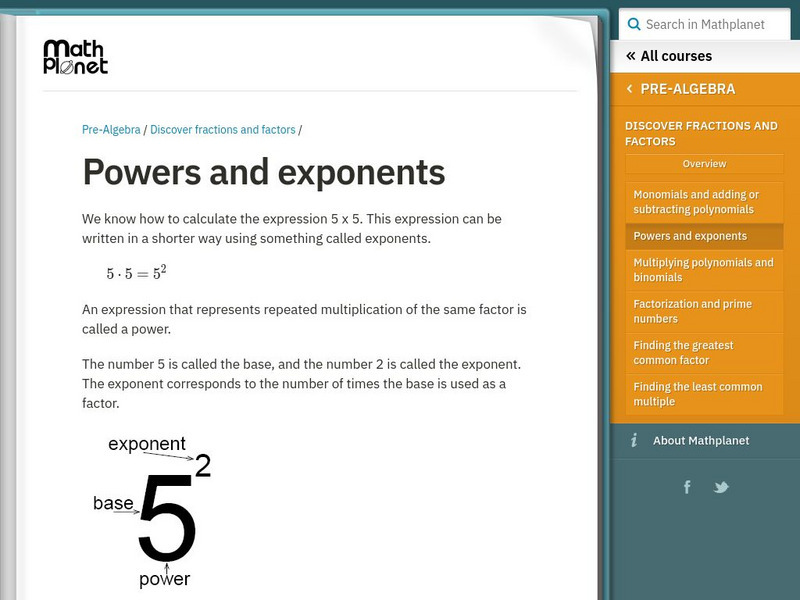Click the paragraph 'The number 5 is called the base'

[302, 384]
